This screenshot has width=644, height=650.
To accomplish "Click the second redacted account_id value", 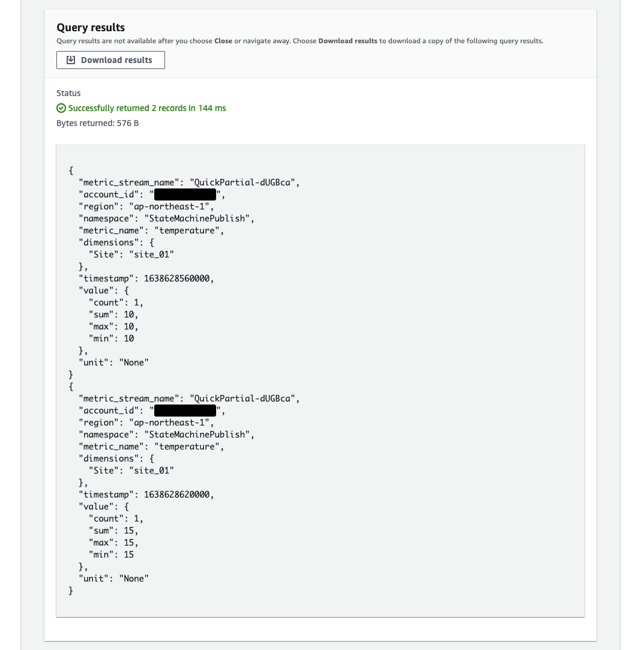I will (x=185, y=411).
